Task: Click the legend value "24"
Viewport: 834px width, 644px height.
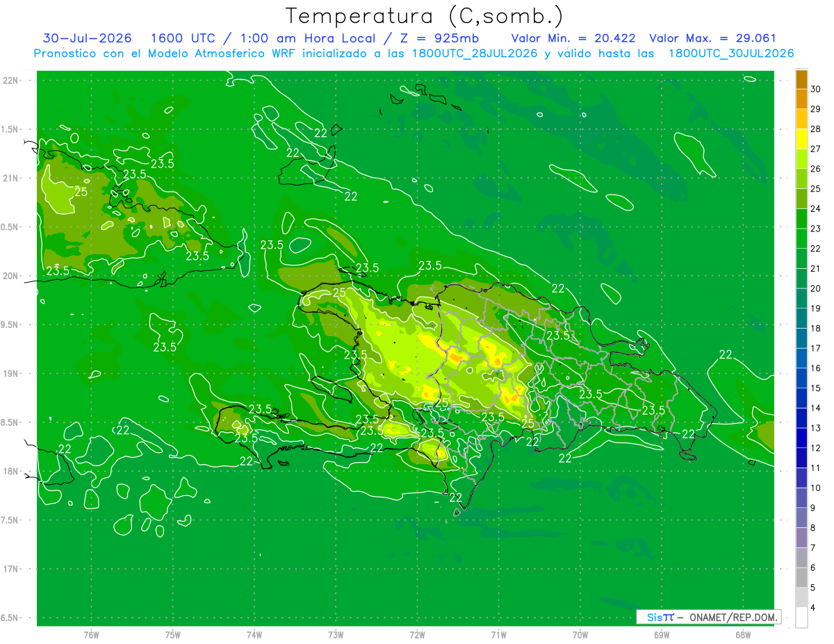Action: coord(816,208)
